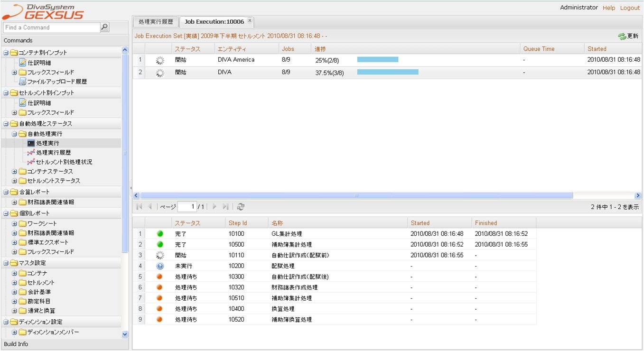Click the page number input field
This screenshot has width=644, height=351.
187,206
